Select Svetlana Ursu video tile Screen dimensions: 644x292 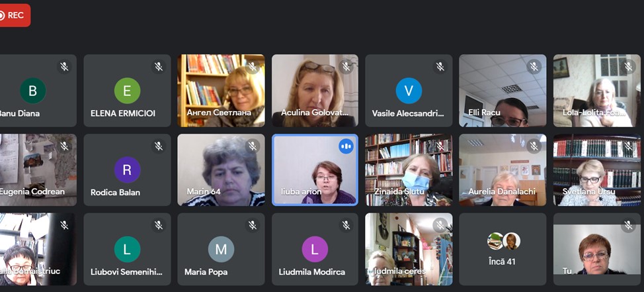597,170
